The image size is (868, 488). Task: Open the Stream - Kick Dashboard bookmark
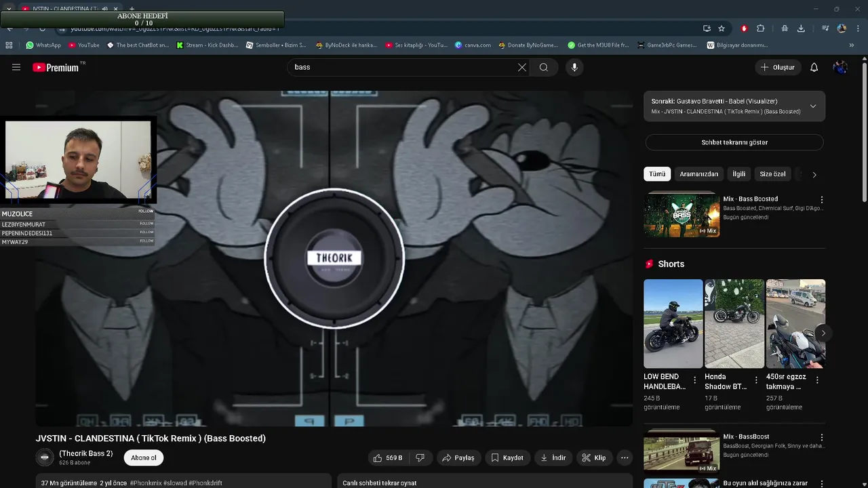pyautogui.click(x=207, y=45)
